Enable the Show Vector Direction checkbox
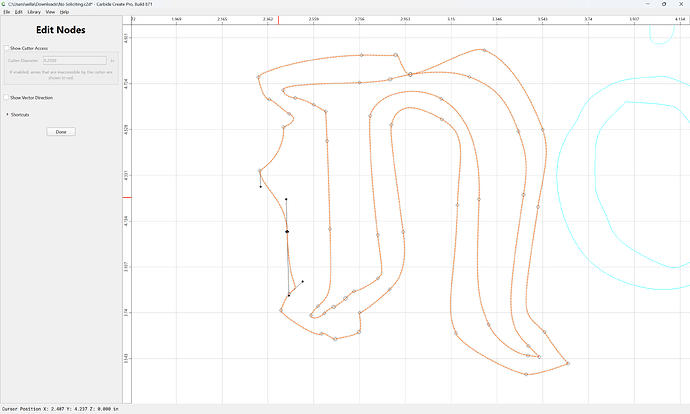Viewport: 690px width, 414px height. 7,97
